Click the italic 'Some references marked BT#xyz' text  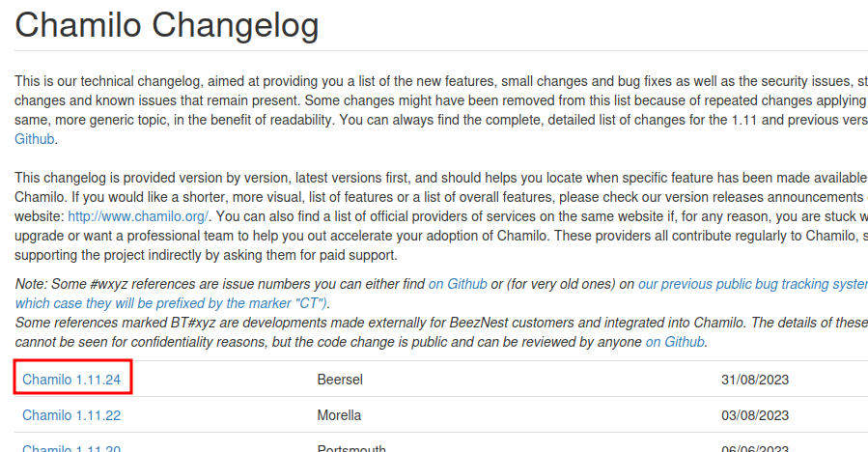point(441,332)
